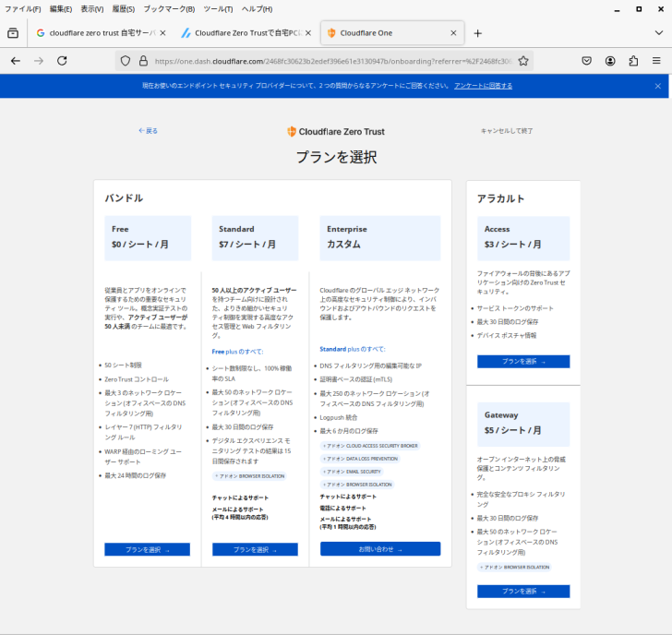This screenshot has height=635, width=672.
Task: Click the Logpush 統合 list item
Action: click(339, 417)
